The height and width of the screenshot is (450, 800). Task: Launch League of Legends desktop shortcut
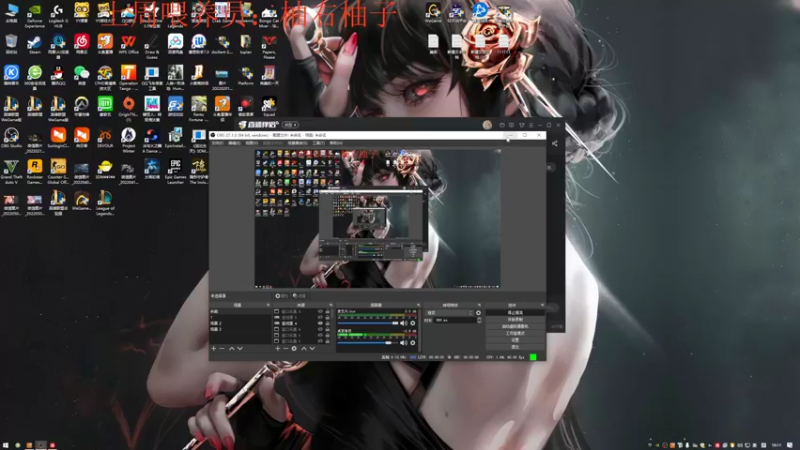105,203
